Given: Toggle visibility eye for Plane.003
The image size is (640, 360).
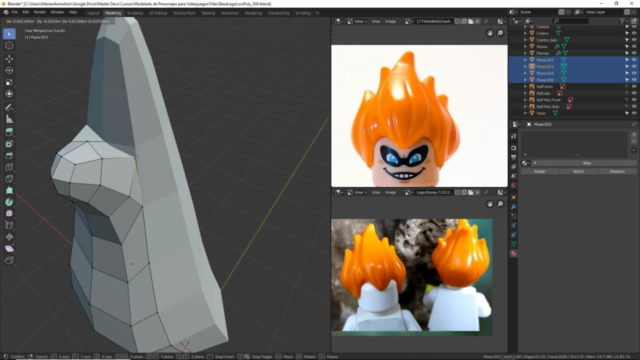Looking at the screenshot, I should click(x=634, y=66).
